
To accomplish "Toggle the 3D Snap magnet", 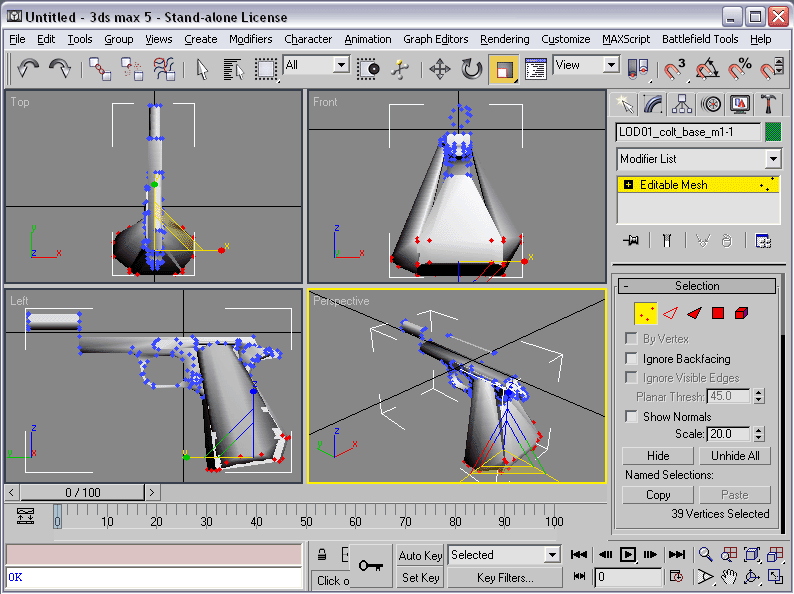I will (x=674, y=69).
